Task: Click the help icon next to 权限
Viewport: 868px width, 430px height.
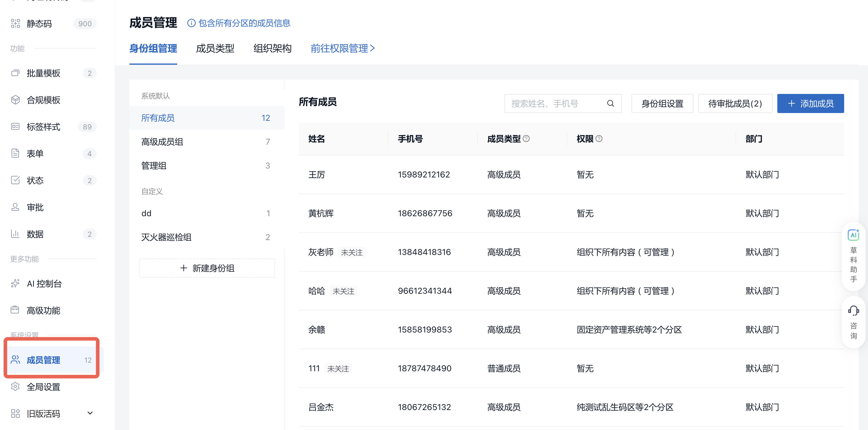Action: point(599,138)
